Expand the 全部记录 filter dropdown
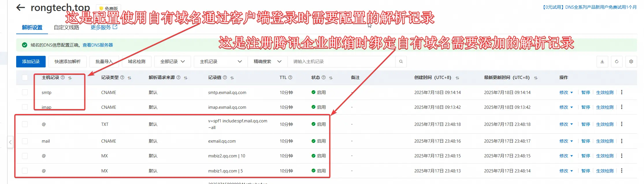 point(172,62)
